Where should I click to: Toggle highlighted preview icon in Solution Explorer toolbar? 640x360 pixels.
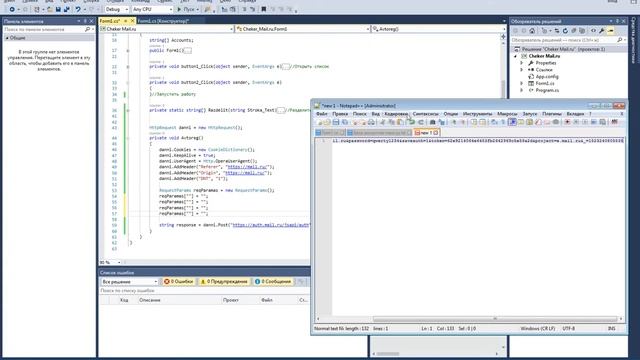(611, 31)
